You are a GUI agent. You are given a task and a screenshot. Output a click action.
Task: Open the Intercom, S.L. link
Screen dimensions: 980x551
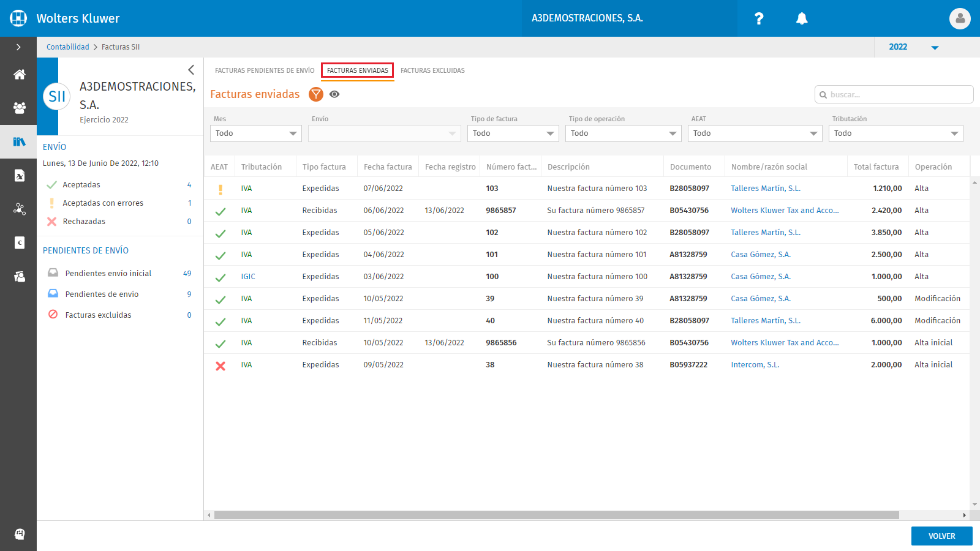pos(755,365)
